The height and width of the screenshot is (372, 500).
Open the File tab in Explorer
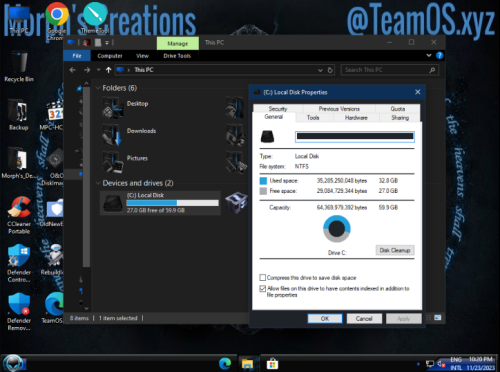(77, 56)
